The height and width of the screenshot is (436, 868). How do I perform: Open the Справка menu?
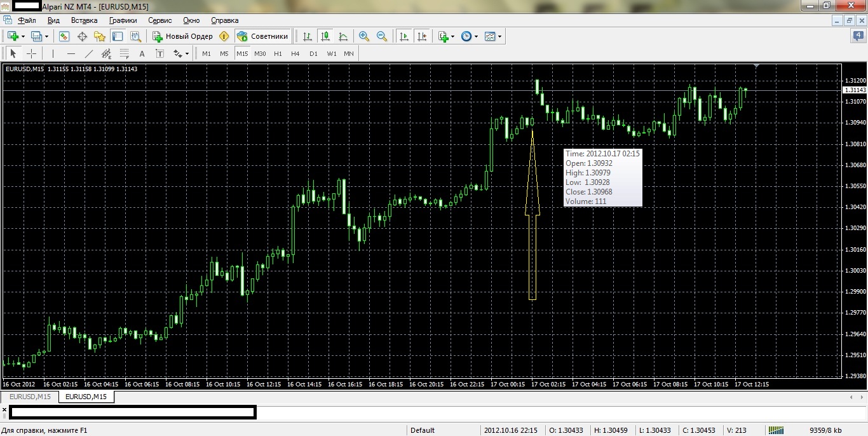[224, 20]
